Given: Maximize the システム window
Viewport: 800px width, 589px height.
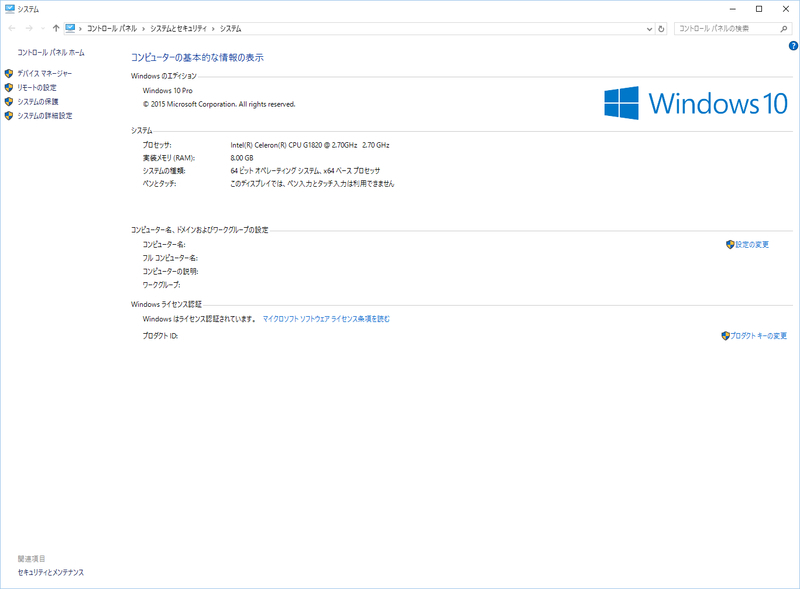Looking at the screenshot, I should click(x=759, y=9).
